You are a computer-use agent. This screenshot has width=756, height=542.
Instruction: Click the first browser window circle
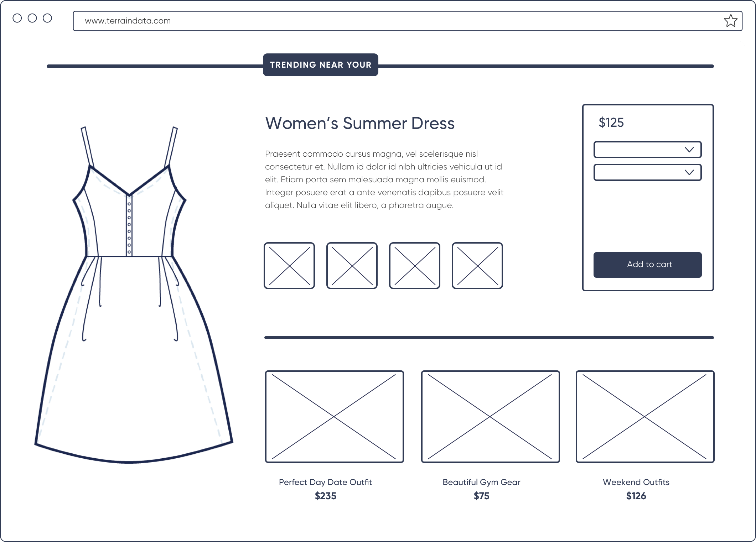coord(17,18)
